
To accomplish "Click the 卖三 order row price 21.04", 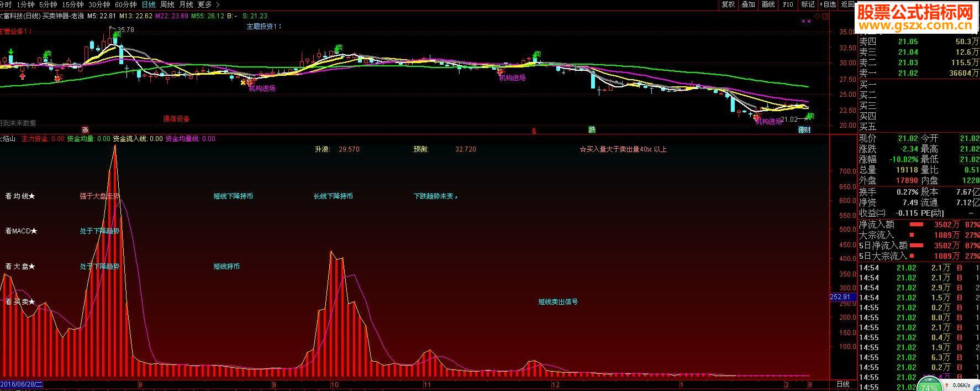I will pos(908,52).
